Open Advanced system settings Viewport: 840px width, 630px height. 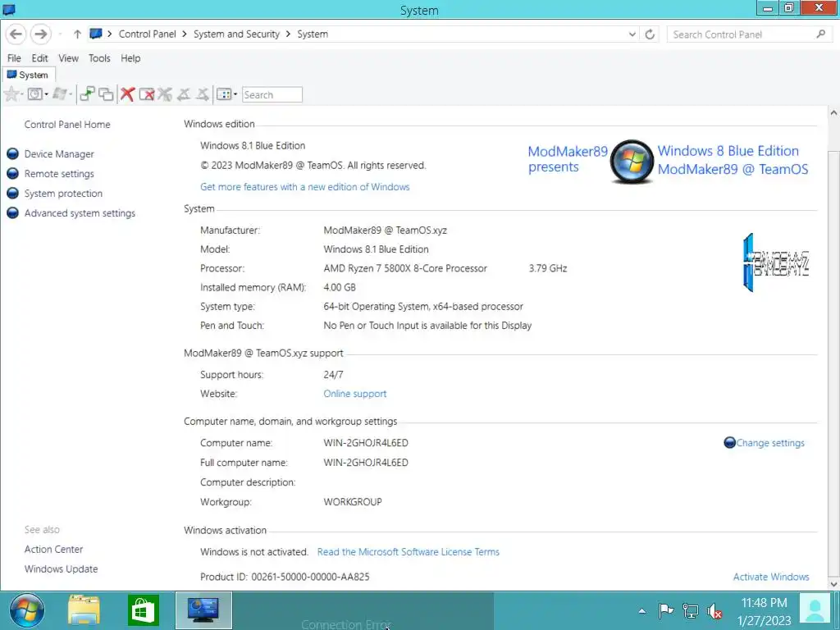point(80,212)
